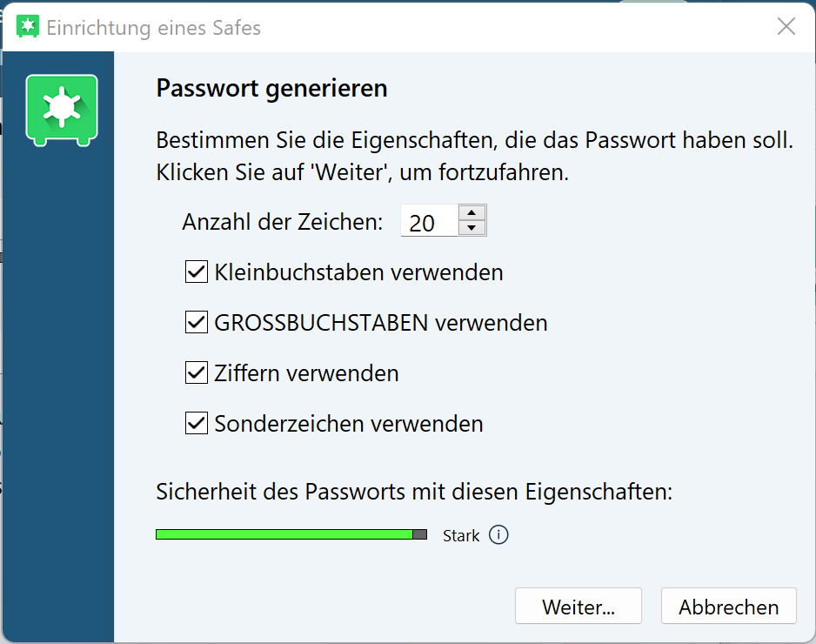Close the Einrichtung eines Safes dialog

pos(786,27)
